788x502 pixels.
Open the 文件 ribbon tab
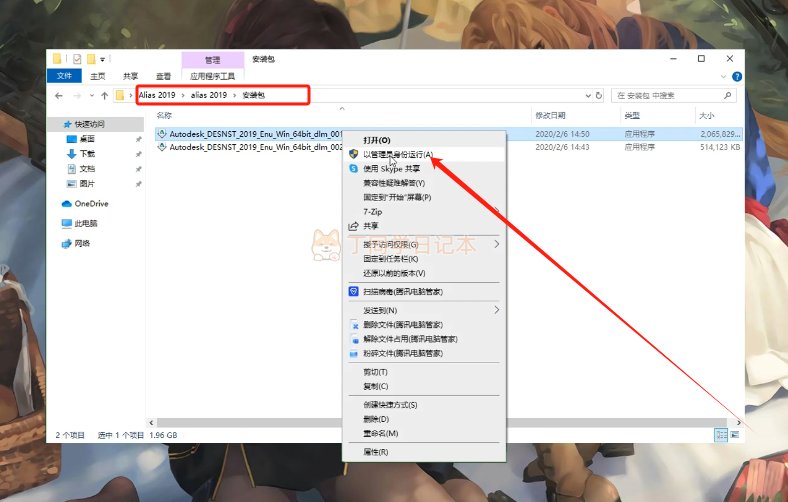tap(64, 76)
